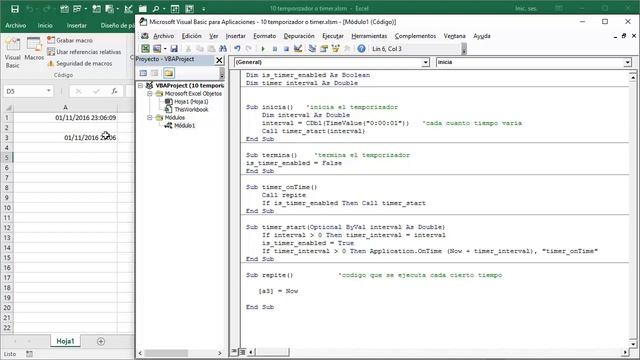Open the Insert UserForm icon's dropdown arrow

pyautogui.click(x=165, y=49)
